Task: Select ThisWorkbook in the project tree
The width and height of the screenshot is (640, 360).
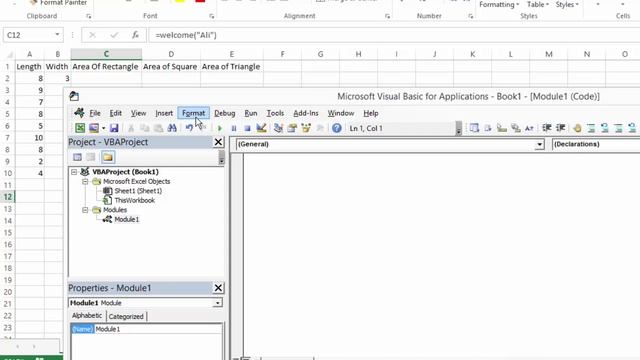Action: tap(134, 200)
